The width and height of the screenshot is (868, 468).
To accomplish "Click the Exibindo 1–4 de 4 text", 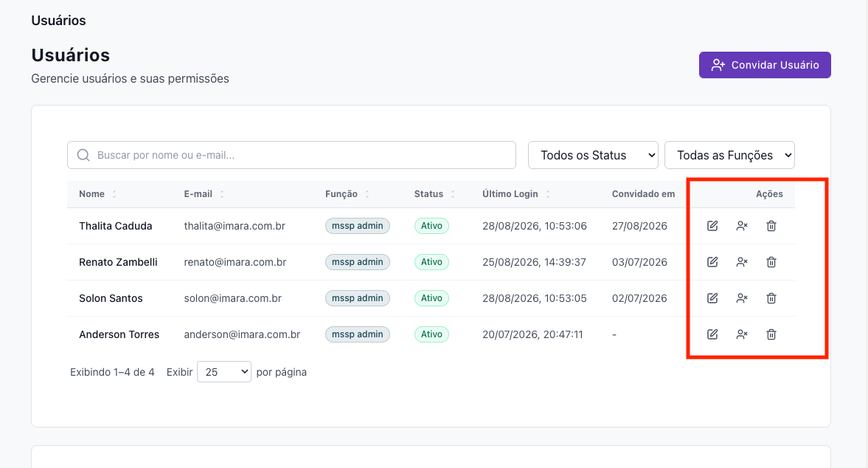I will point(112,372).
